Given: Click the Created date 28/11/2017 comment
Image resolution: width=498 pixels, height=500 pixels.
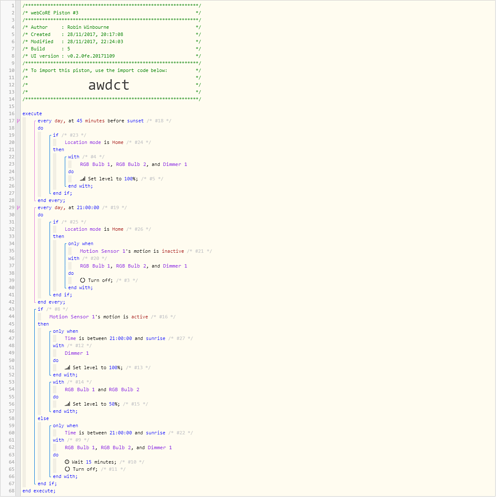Looking at the screenshot, I should point(95,35).
